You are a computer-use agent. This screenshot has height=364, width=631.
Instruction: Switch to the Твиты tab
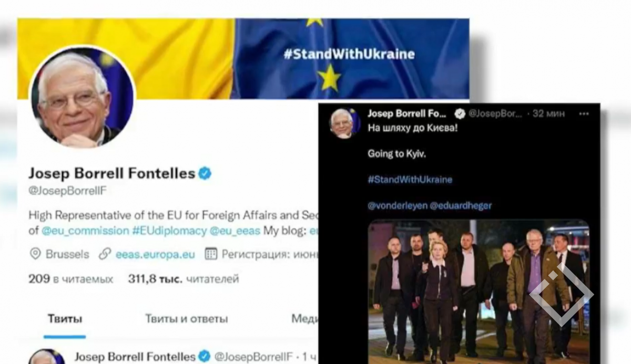tap(65, 319)
